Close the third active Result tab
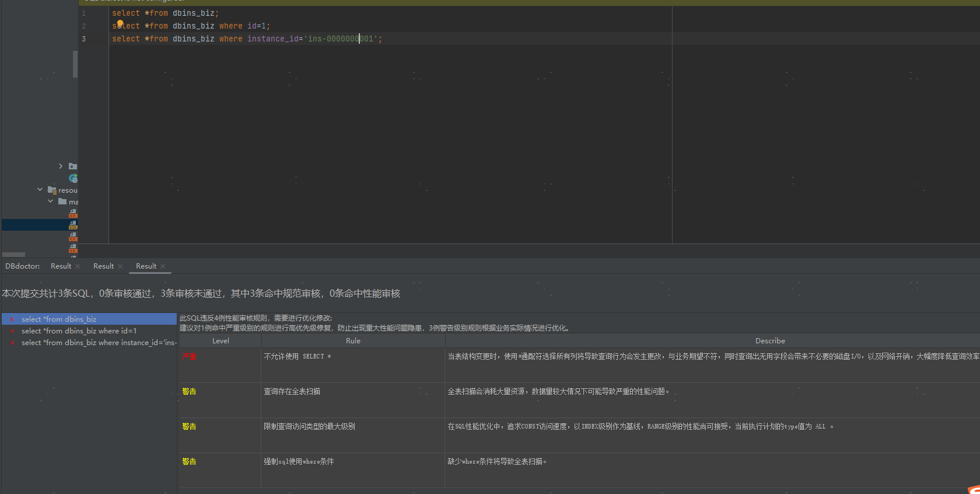The image size is (980, 494). pyautogui.click(x=163, y=266)
